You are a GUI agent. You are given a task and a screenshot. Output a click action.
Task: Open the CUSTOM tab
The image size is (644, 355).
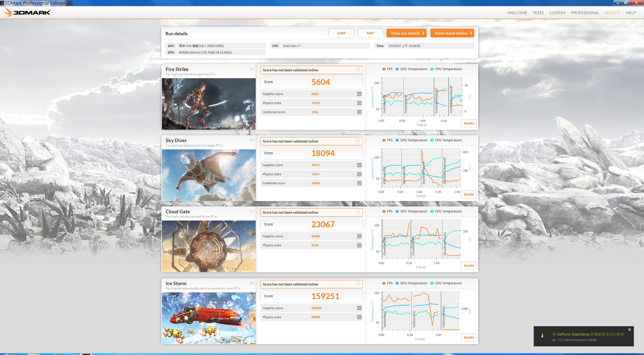(x=557, y=13)
